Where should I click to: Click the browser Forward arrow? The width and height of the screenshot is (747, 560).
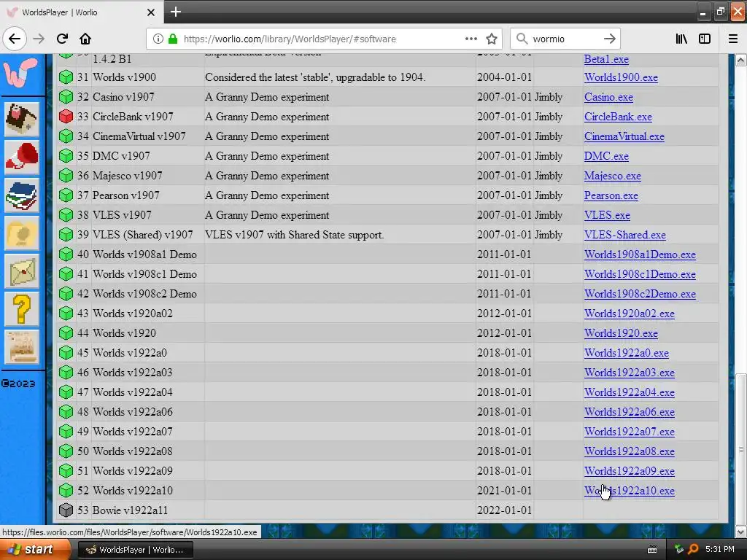tap(39, 39)
